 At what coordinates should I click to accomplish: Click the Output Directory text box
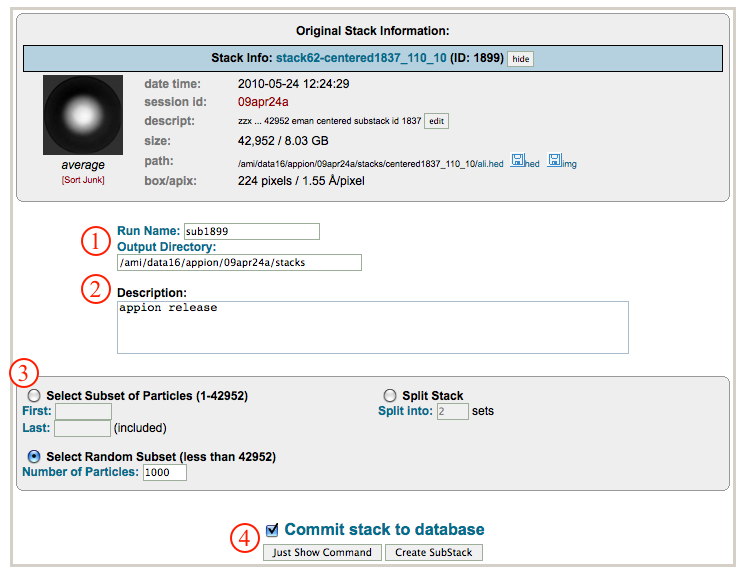pos(239,262)
